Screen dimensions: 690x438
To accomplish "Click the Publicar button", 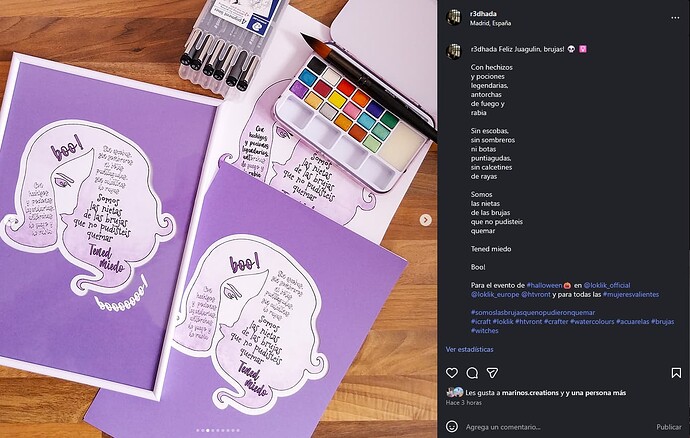I will pyautogui.click(x=669, y=427).
